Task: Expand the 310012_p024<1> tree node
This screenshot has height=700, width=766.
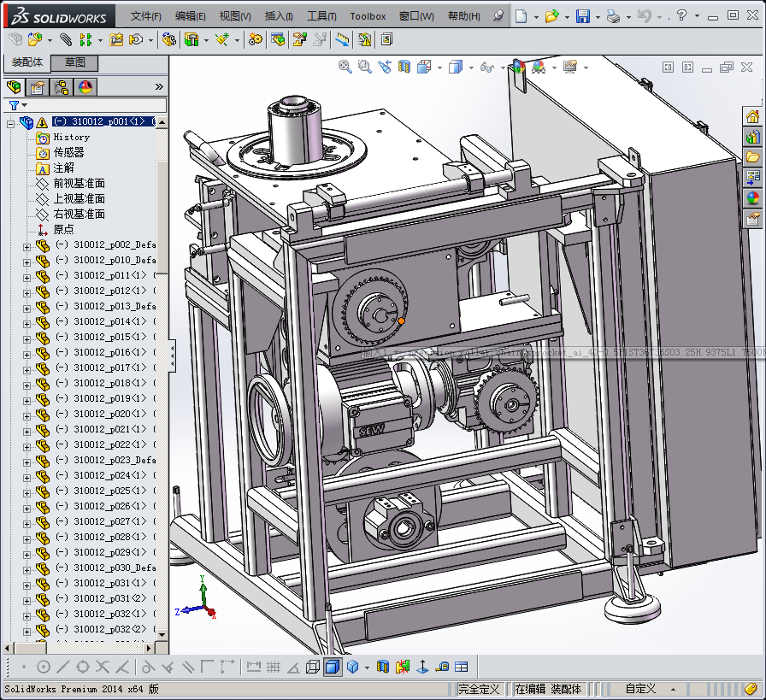Action: (27, 476)
